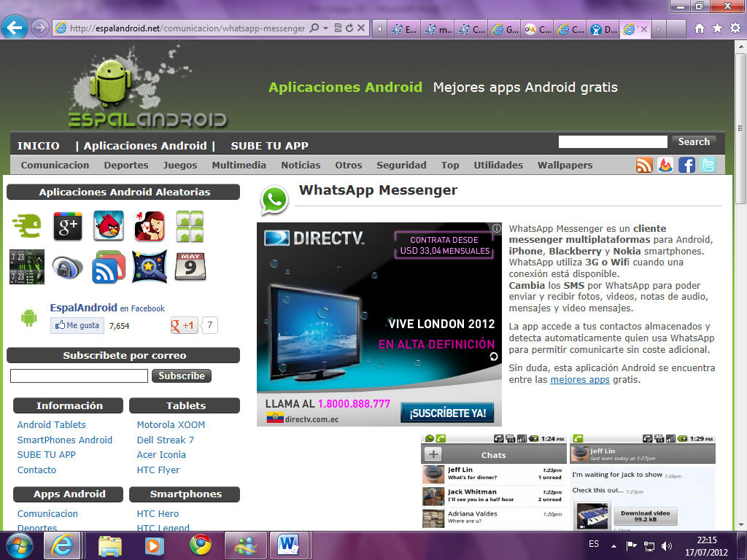The width and height of the screenshot is (747, 560).
Task: Open the Facebook icon in navigation bar
Action: coord(686,165)
